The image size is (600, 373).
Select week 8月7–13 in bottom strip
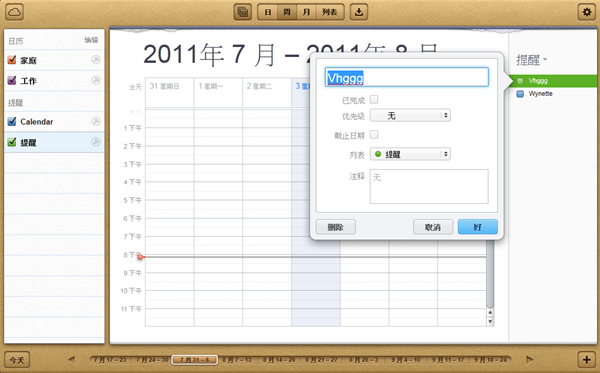click(237, 360)
